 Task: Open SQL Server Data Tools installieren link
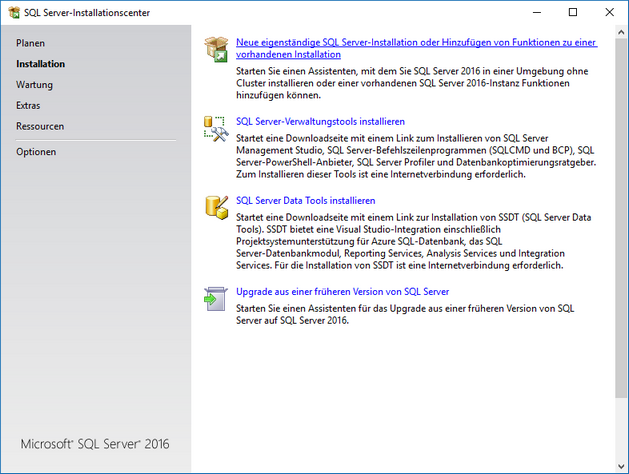pyautogui.click(x=306, y=201)
